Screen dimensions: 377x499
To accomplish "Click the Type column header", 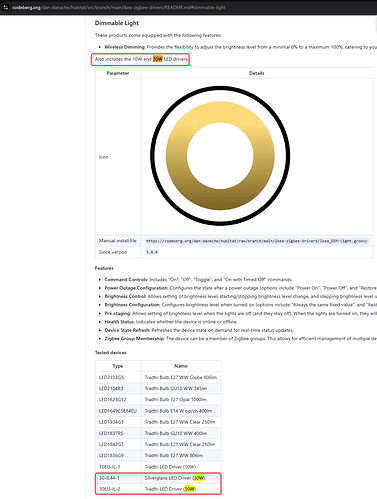I will [x=118, y=366].
